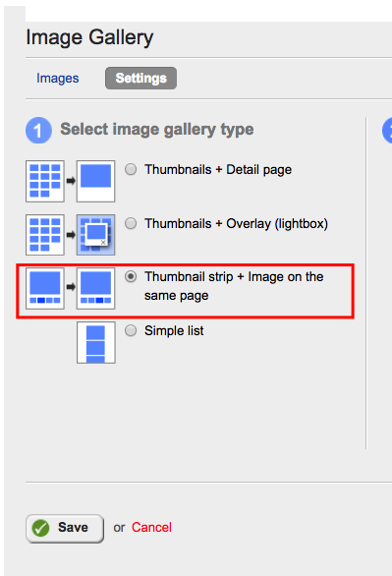Viewport: 392px width, 576px height.
Task: Click the first thumbnail strip preview icon
Action: [45, 288]
